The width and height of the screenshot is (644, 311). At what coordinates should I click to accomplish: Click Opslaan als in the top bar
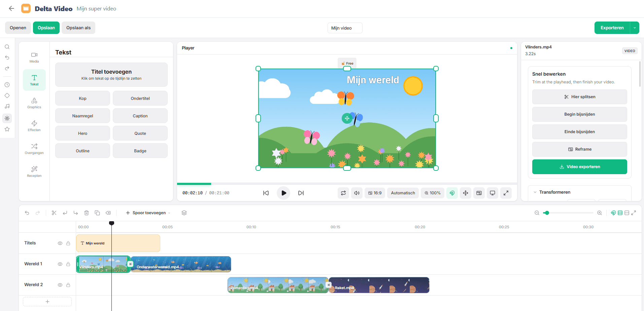78,28
